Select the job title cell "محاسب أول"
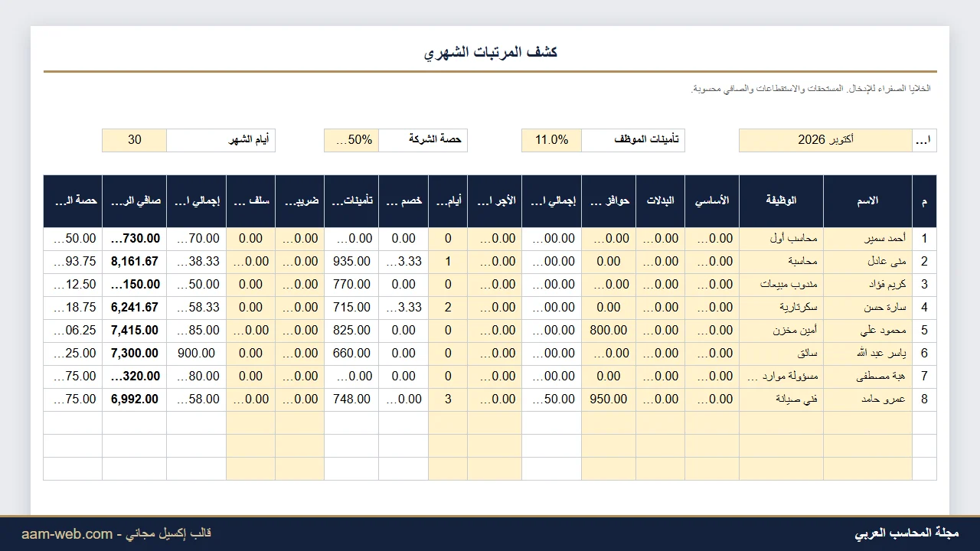The width and height of the screenshot is (980, 551). point(781,239)
